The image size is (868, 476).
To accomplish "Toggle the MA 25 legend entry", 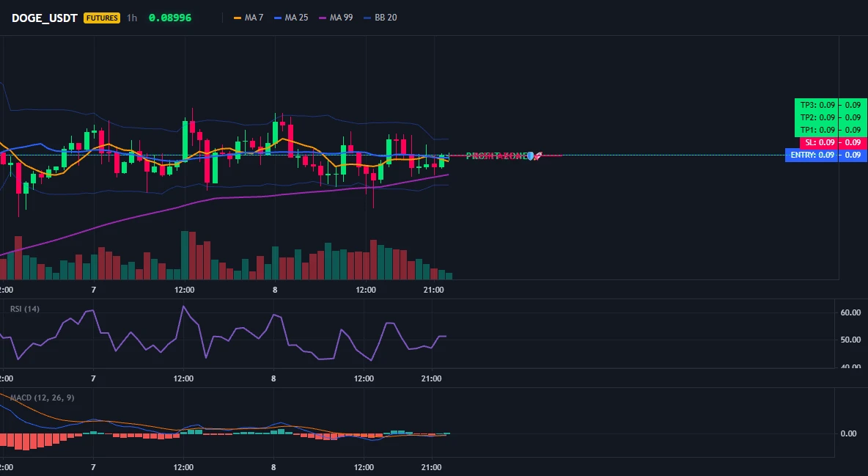I will [x=291, y=18].
